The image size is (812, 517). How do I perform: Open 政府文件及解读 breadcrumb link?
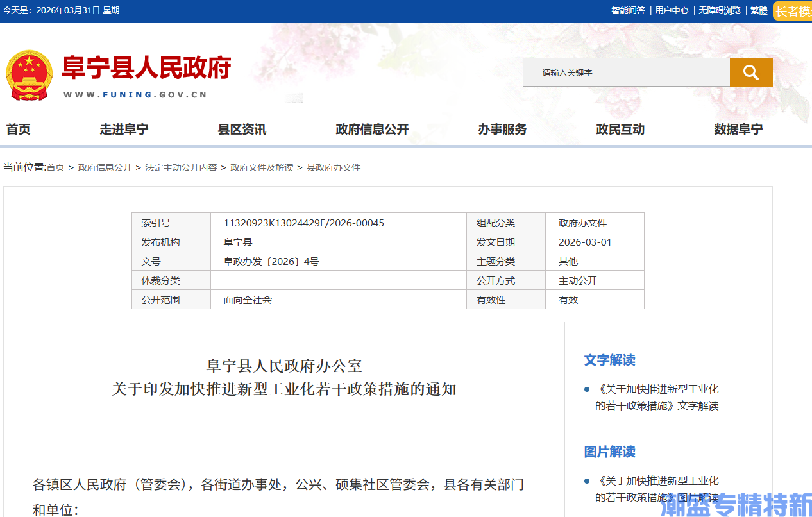click(262, 167)
